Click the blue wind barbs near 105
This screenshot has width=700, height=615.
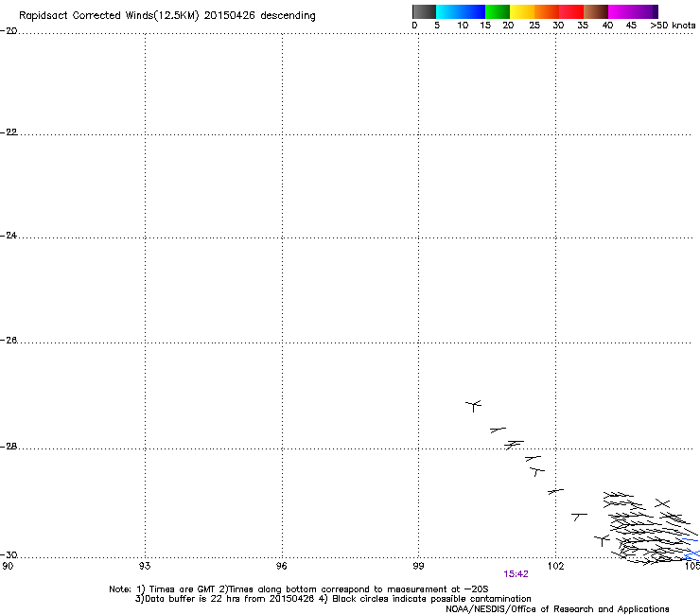691,551
